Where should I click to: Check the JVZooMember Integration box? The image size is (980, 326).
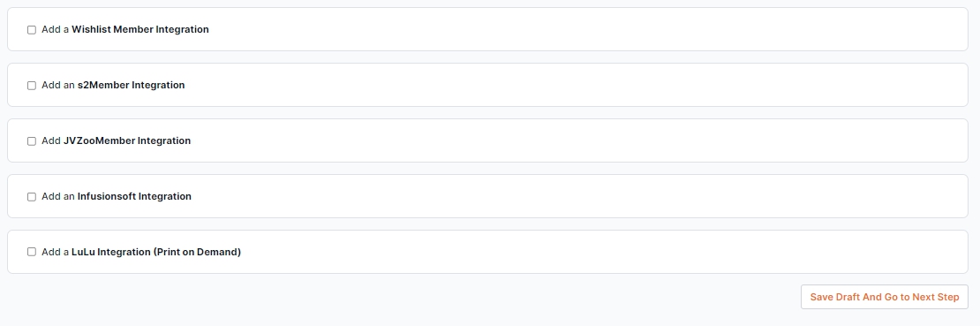(x=31, y=140)
